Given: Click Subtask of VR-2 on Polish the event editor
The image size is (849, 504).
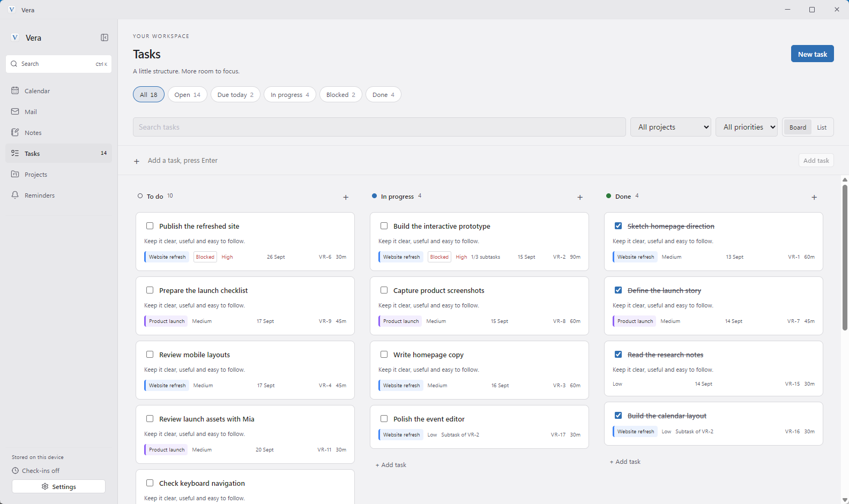Looking at the screenshot, I should [x=460, y=435].
